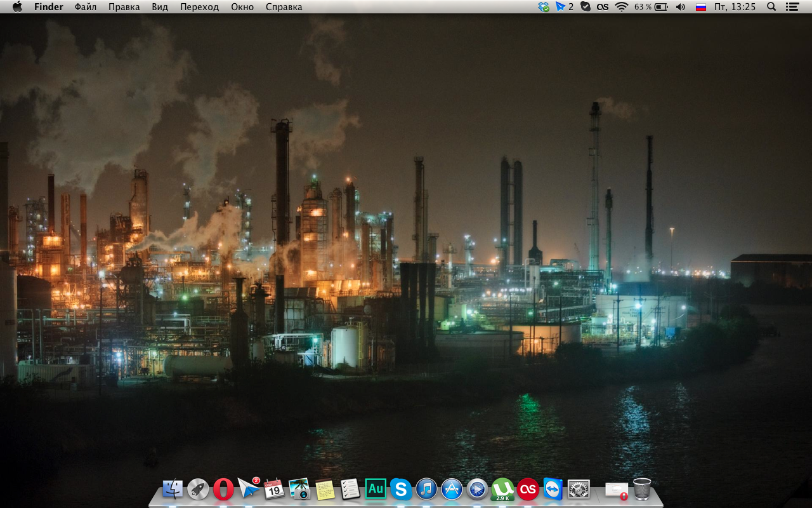Open the battery menu showing 63 %

651,7
